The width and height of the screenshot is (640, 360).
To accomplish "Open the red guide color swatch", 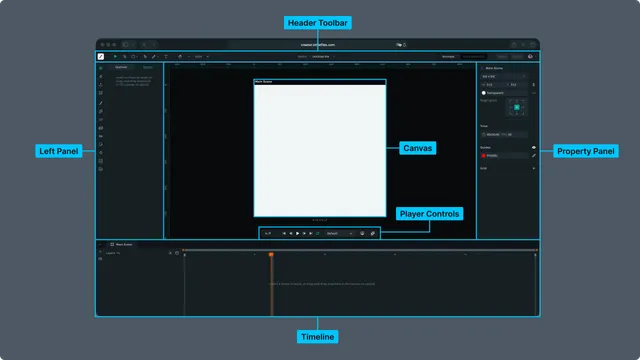I will [x=484, y=156].
